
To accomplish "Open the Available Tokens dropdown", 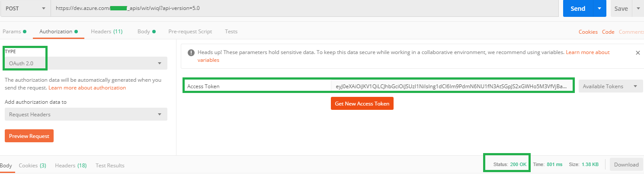I will point(610,86).
